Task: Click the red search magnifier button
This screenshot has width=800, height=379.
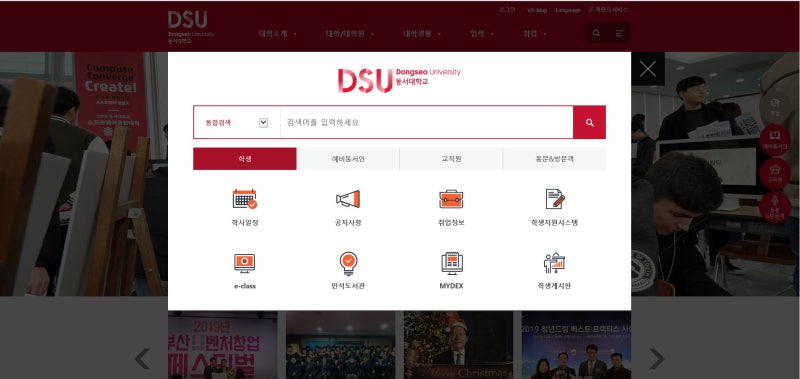Action: (x=589, y=122)
